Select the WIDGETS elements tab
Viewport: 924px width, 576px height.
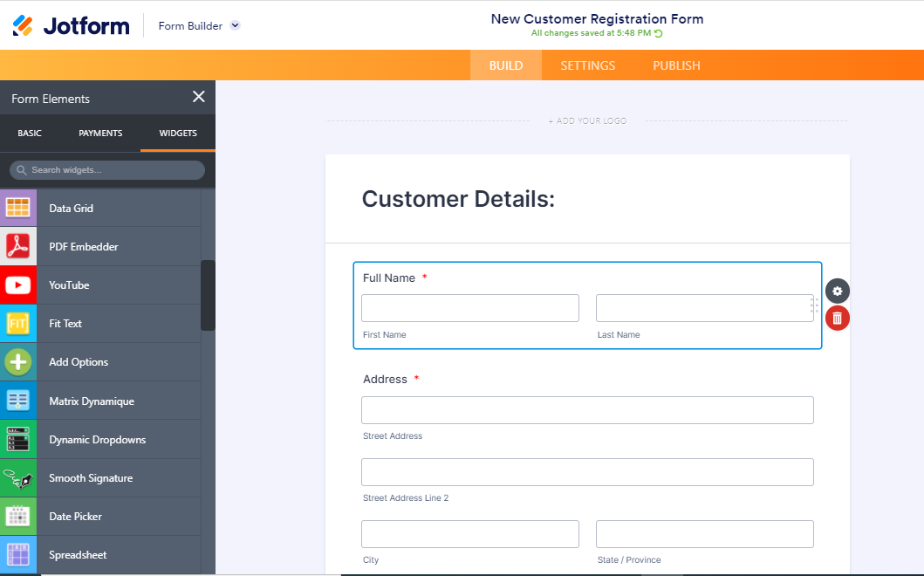[178, 134]
